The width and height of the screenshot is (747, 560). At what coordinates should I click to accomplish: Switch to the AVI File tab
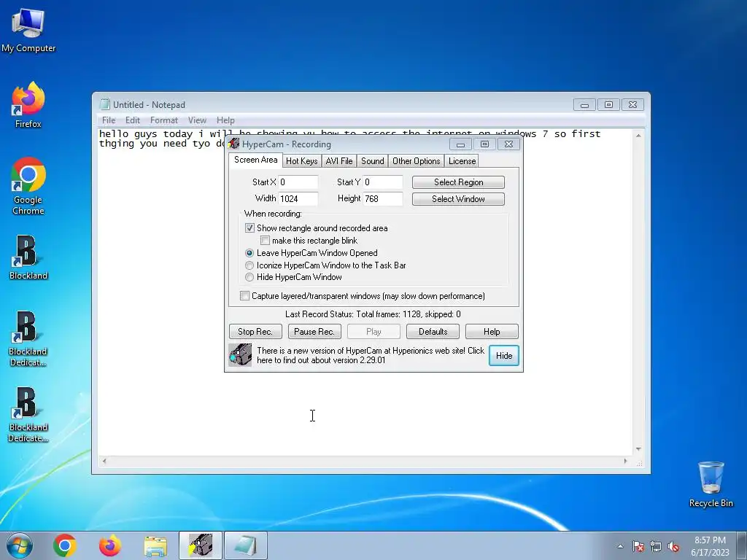coord(339,161)
